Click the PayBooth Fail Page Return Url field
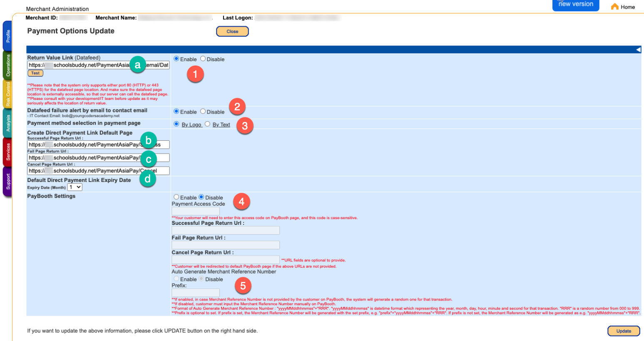Image resolution: width=644 pixels, height=341 pixels. [226, 245]
